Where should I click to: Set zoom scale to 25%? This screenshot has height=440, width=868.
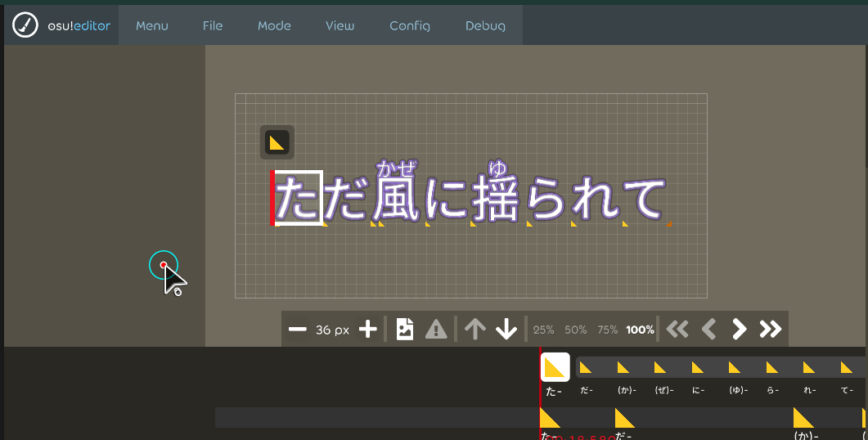[543, 330]
